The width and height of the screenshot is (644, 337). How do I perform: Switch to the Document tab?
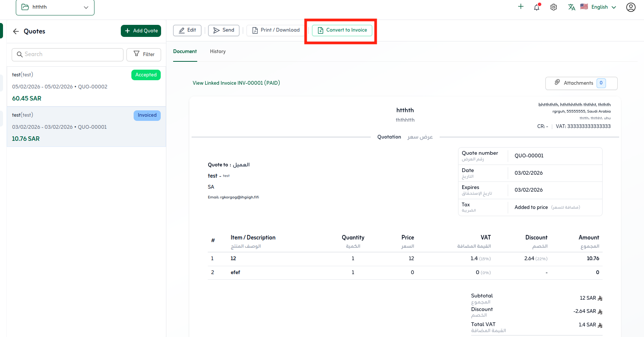click(x=185, y=52)
